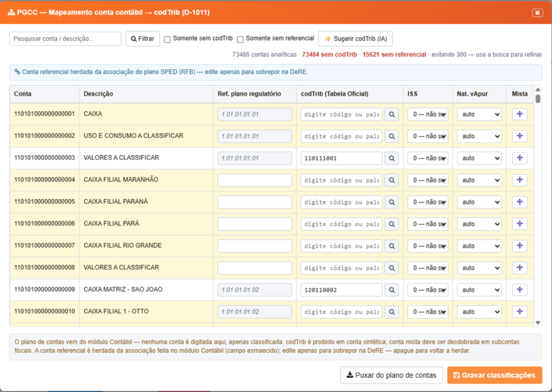Search codTrib for account CAIXA
This screenshot has width=552, height=392.
[391, 114]
